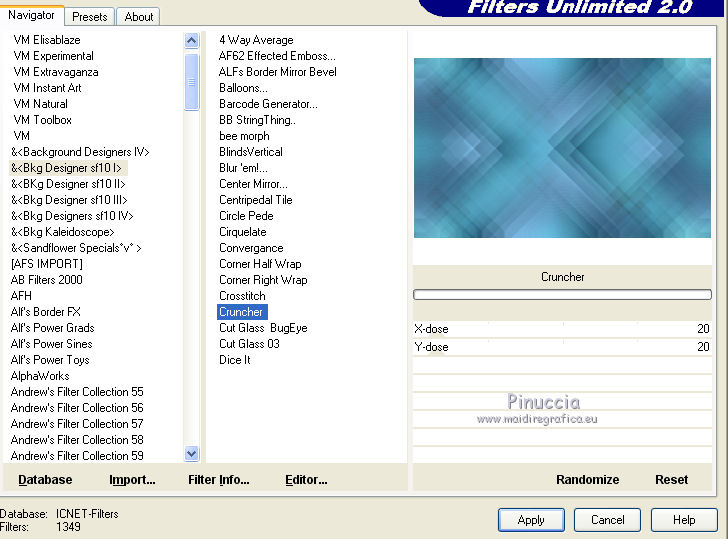This screenshot has height=539, width=728.
Task: Select AFH category
Action: (x=21, y=296)
